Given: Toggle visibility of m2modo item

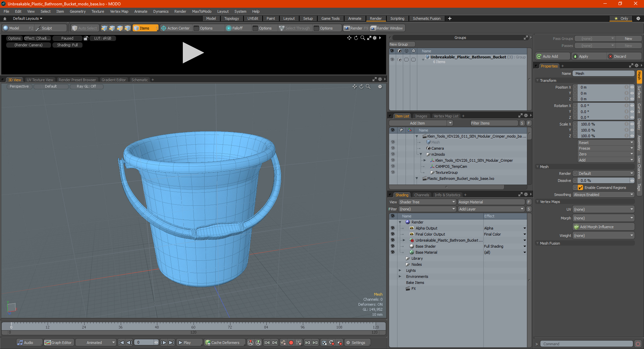Looking at the screenshot, I should [x=393, y=154].
